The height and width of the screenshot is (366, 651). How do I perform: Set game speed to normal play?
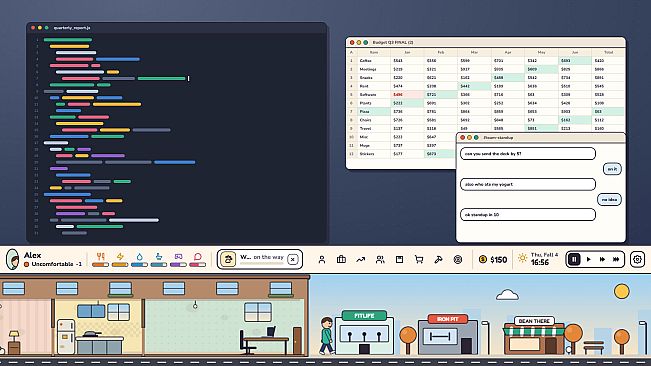coord(588,259)
